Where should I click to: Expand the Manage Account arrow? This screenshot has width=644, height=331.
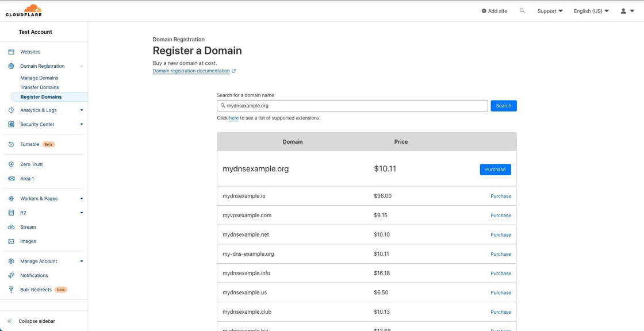tap(82, 261)
